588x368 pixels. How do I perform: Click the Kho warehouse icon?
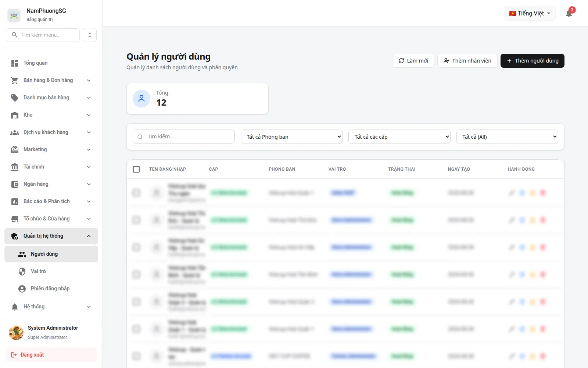pyautogui.click(x=15, y=115)
